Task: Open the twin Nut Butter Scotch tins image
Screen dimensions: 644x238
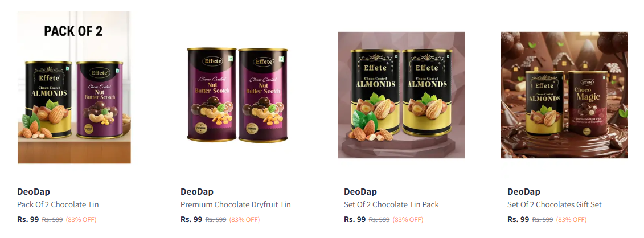Action: (x=237, y=95)
